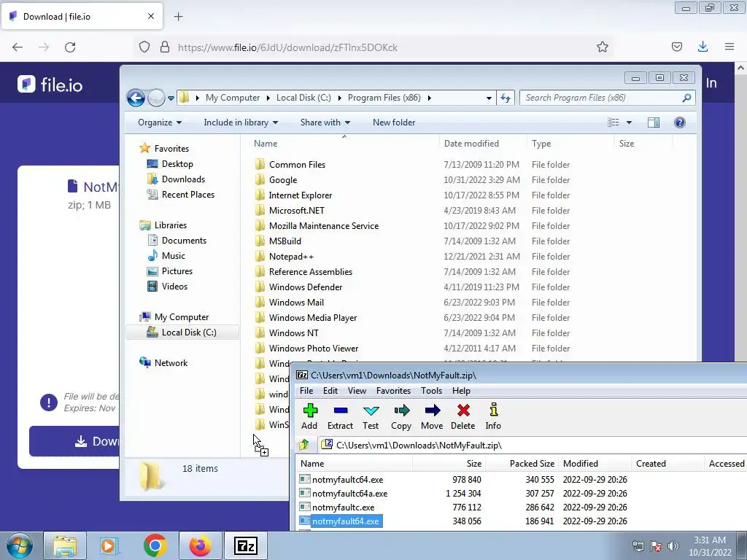This screenshot has height=560, width=747.
Task: Toggle the Explorer preview pane icon
Action: (654, 122)
